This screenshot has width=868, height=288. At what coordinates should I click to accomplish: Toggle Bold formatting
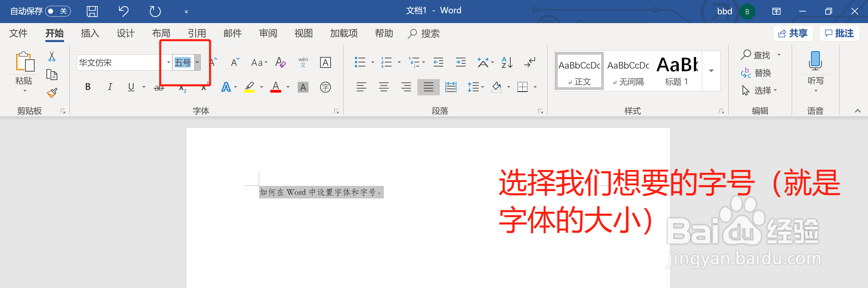88,87
